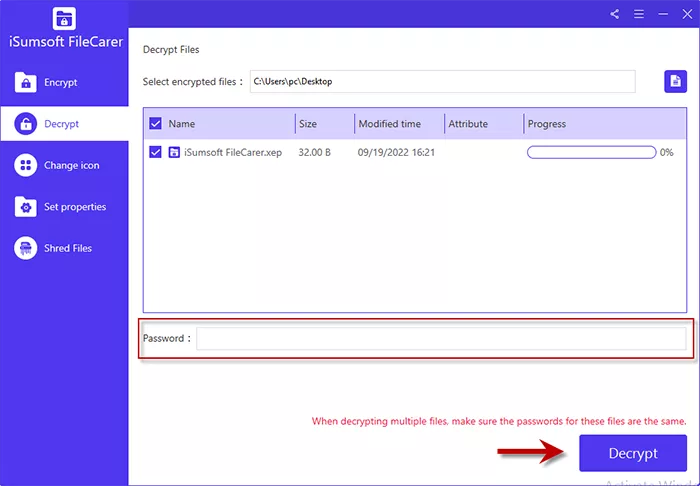Click the Decrypt button
The height and width of the screenshot is (486, 700).
pyautogui.click(x=633, y=453)
